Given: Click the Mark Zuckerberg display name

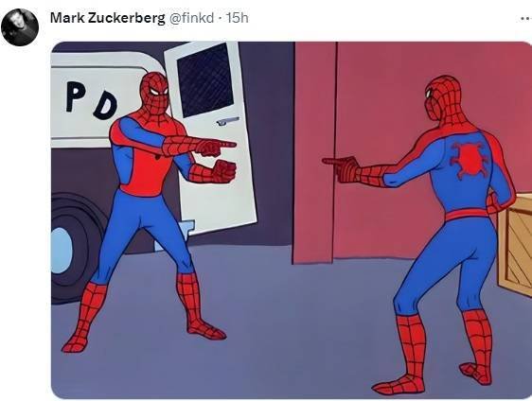Looking at the screenshot, I should click(108, 18).
